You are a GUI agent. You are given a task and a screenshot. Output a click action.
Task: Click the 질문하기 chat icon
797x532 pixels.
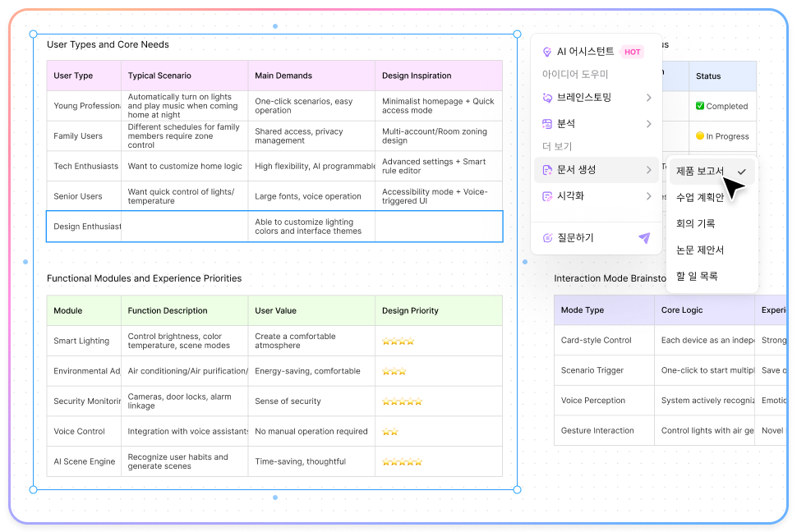[547, 238]
